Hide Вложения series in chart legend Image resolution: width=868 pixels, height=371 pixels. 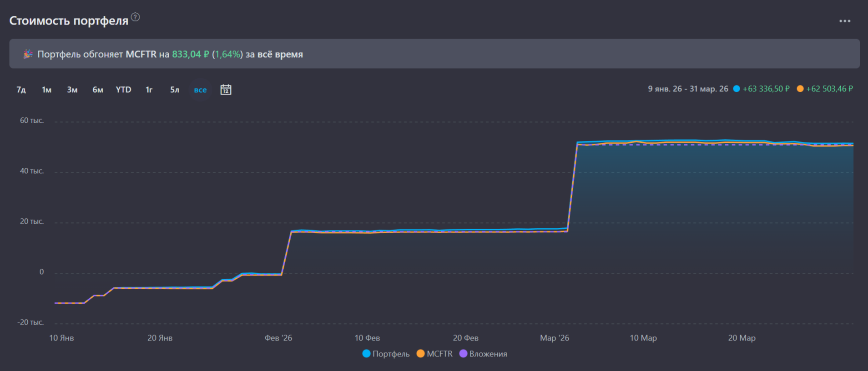[483, 354]
